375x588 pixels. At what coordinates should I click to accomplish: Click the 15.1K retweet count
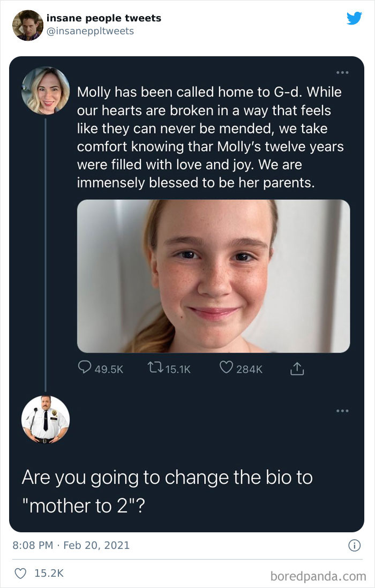click(176, 369)
